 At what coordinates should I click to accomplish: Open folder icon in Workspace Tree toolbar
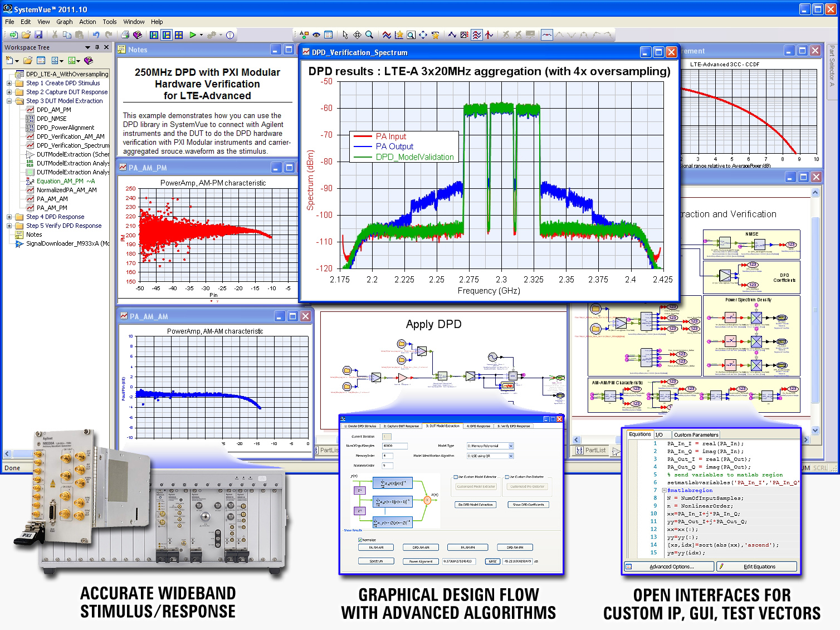coord(27,60)
